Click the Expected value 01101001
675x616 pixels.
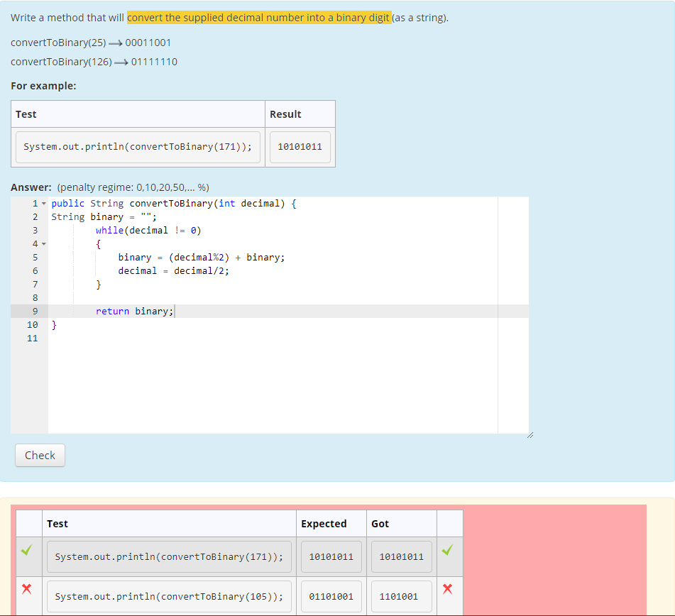point(331,597)
